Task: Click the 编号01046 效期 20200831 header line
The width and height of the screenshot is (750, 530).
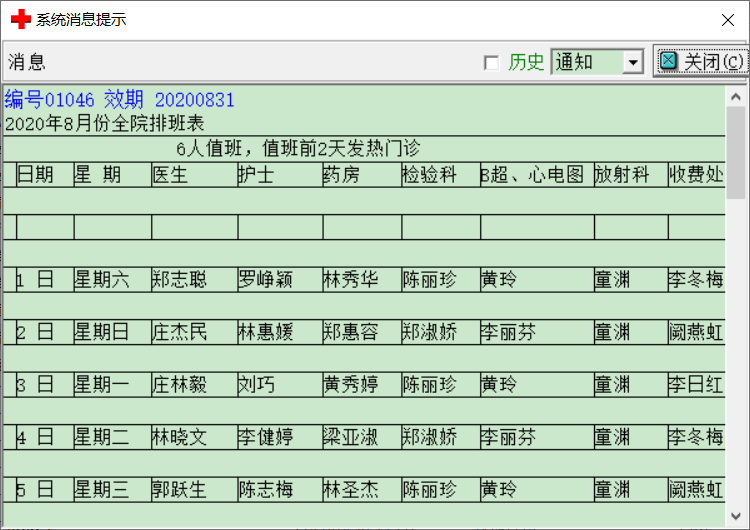Action: (x=120, y=100)
